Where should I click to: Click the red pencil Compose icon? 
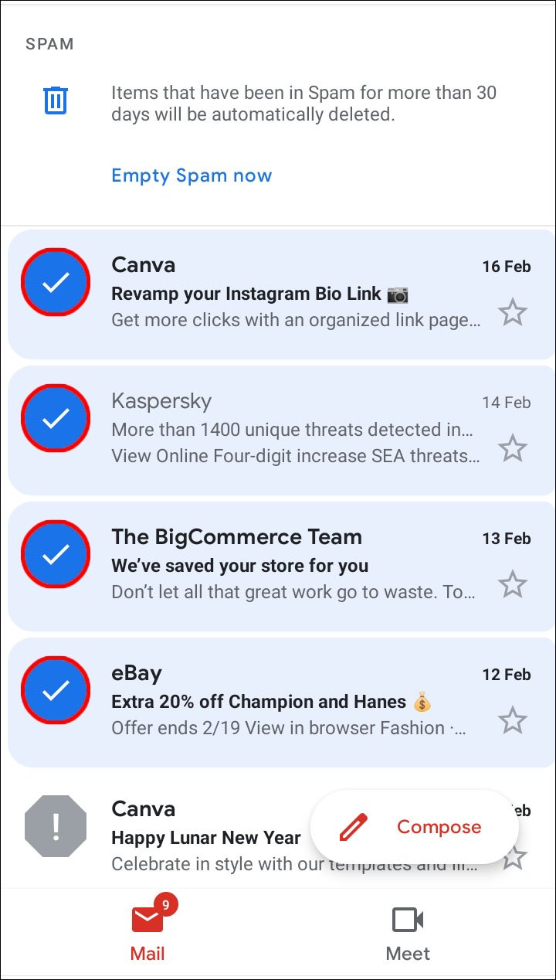click(353, 827)
